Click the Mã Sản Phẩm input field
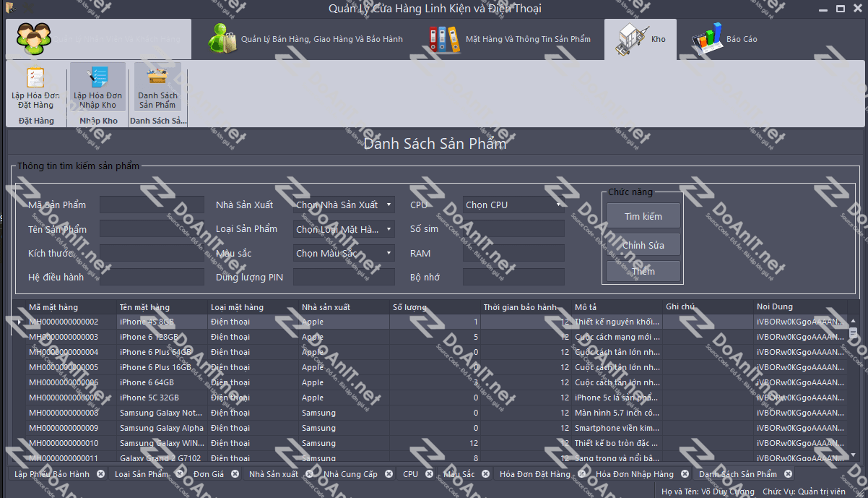Image resolution: width=868 pixels, height=498 pixels. click(x=152, y=205)
